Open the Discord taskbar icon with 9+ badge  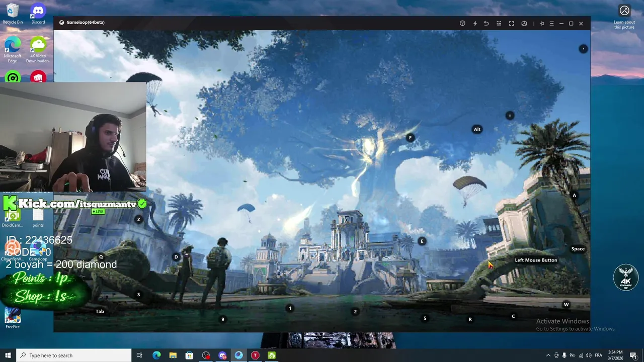point(222,355)
